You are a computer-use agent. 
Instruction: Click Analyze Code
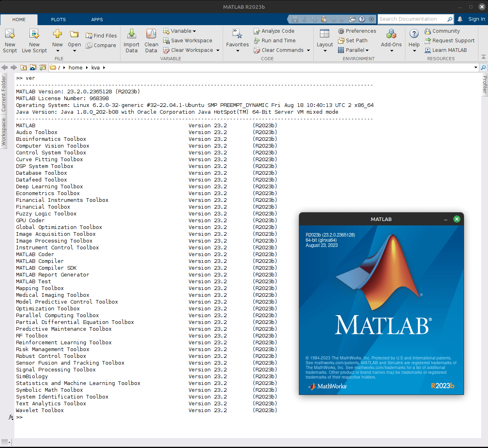274,31
